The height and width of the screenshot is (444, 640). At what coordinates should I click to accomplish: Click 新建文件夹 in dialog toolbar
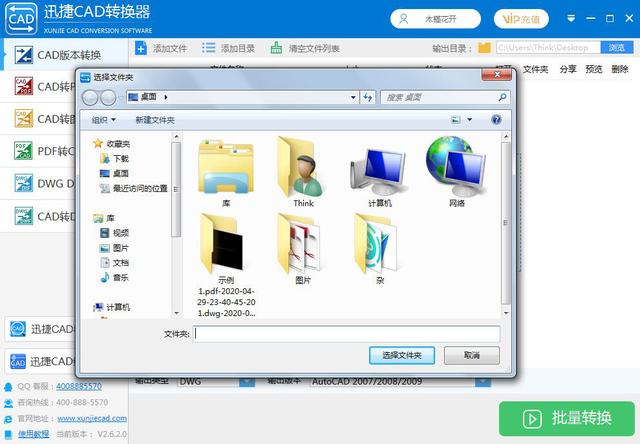tap(155, 120)
